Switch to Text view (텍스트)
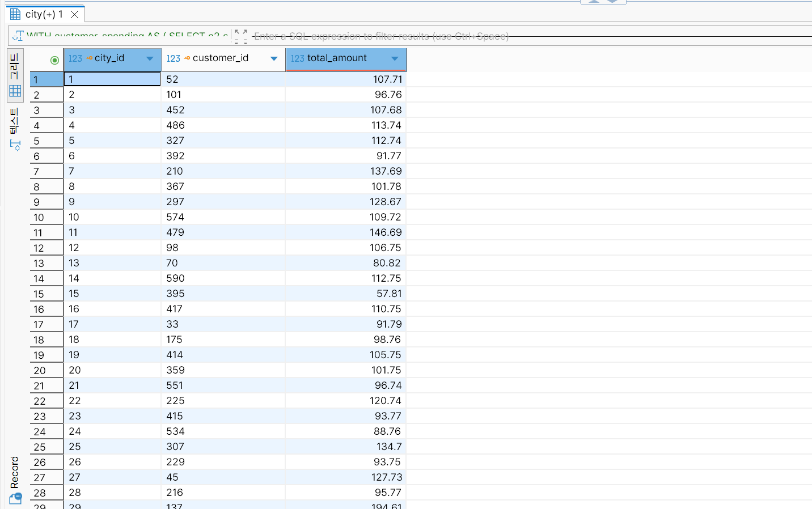This screenshot has height=509, width=812. 15,128
